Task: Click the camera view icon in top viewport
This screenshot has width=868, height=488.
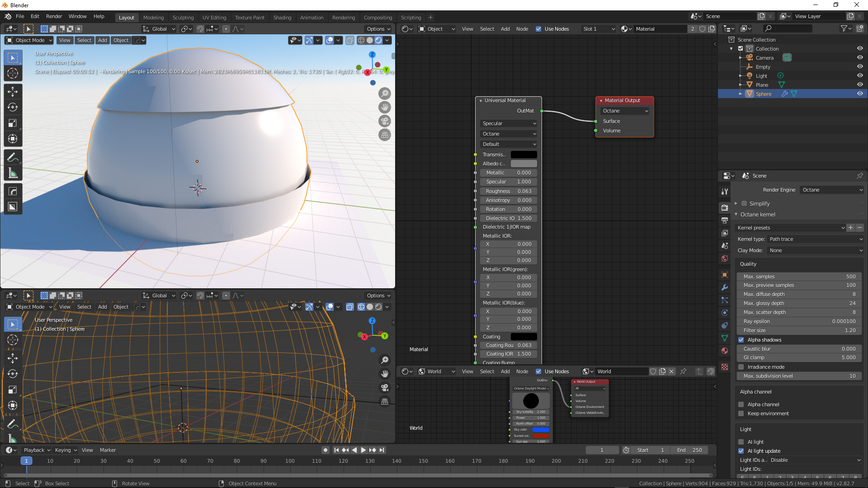Action: point(385,121)
